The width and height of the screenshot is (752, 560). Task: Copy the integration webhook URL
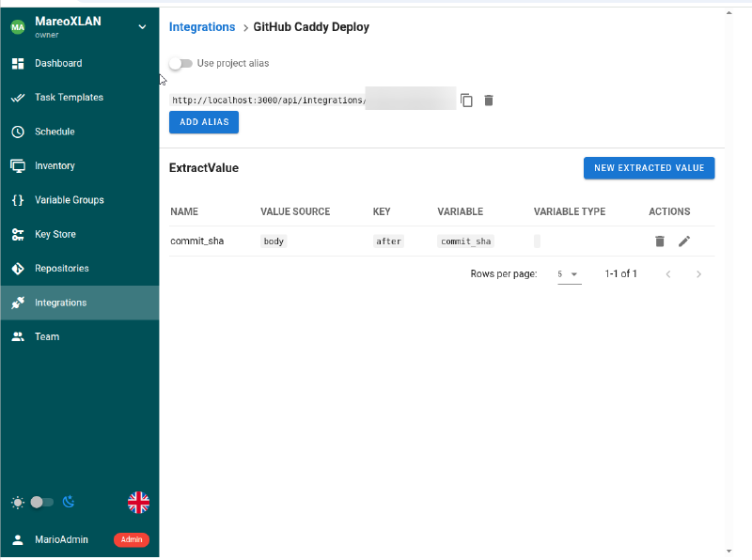click(x=466, y=100)
